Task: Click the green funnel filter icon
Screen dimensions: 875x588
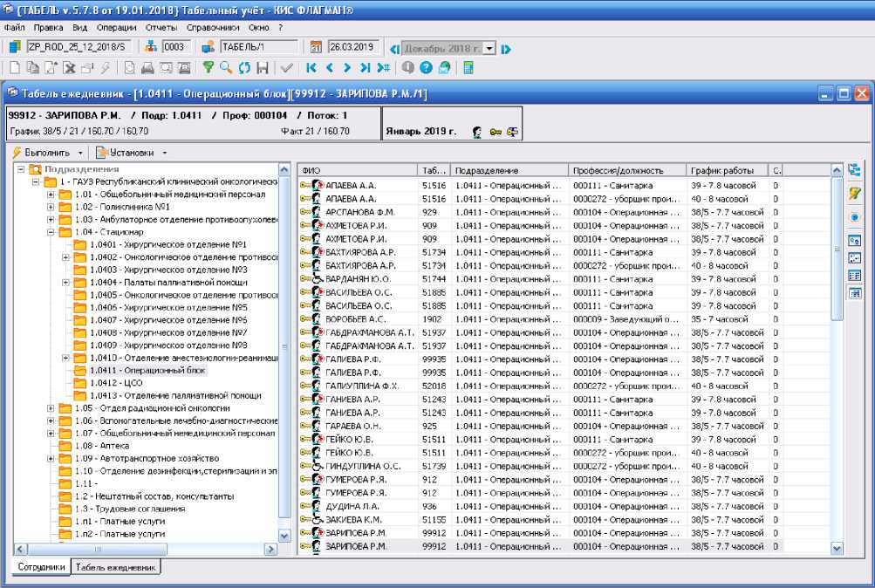Action: [208, 68]
